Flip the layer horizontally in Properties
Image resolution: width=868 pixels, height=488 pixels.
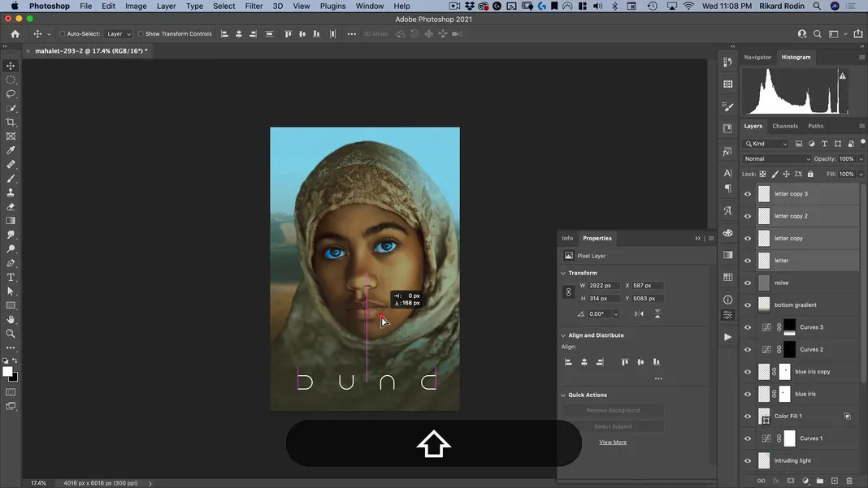[639, 313]
